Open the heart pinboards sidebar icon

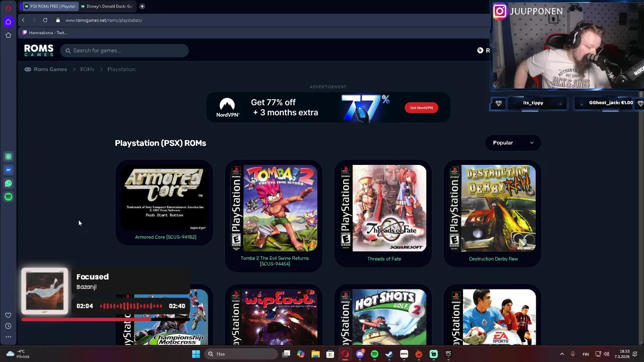click(8, 315)
